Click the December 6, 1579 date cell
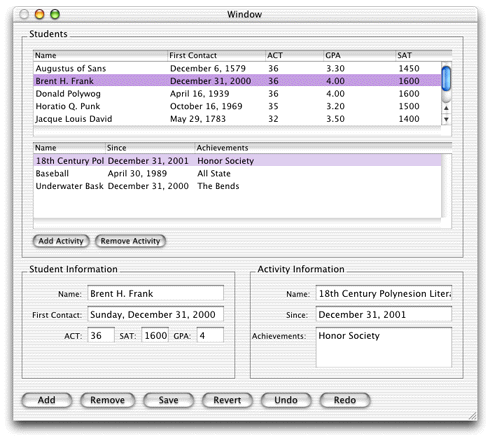The image size is (495, 445). (208, 68)
